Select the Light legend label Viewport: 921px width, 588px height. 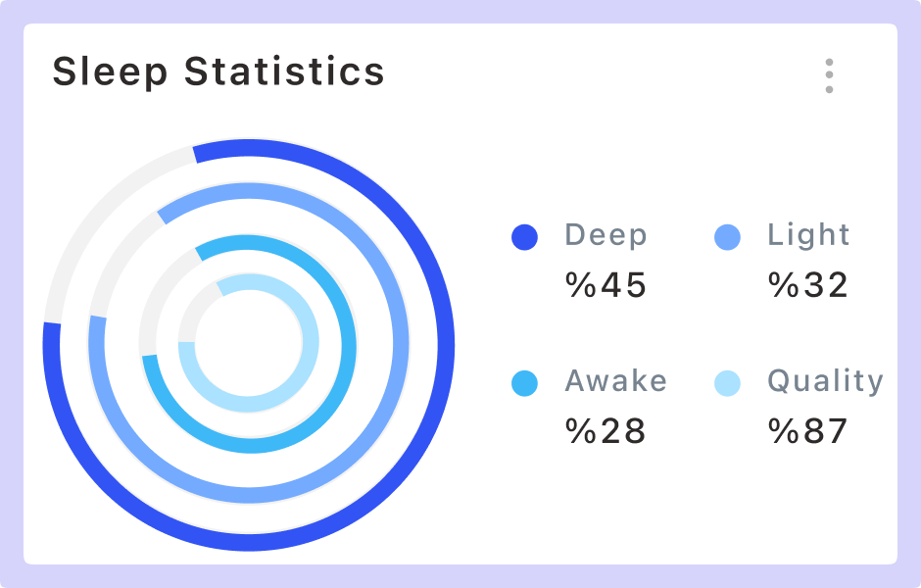pyautogui.click(x=808, y=236)
